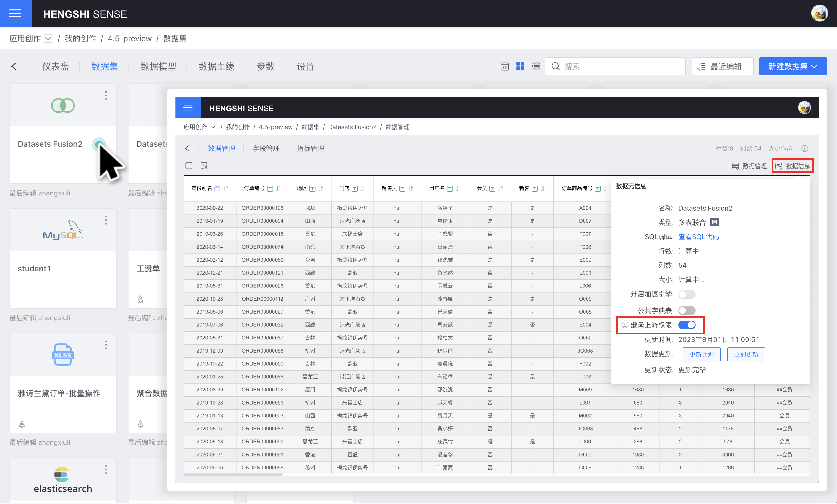The width and height of the screenshot is (837, 504).
Task: Open the more menu on the Datasets Fusion2 card
Action: [106, 95]
